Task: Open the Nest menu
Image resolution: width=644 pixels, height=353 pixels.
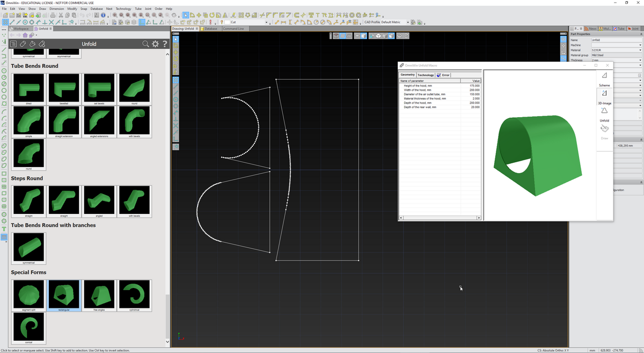Action: point(109,9)
